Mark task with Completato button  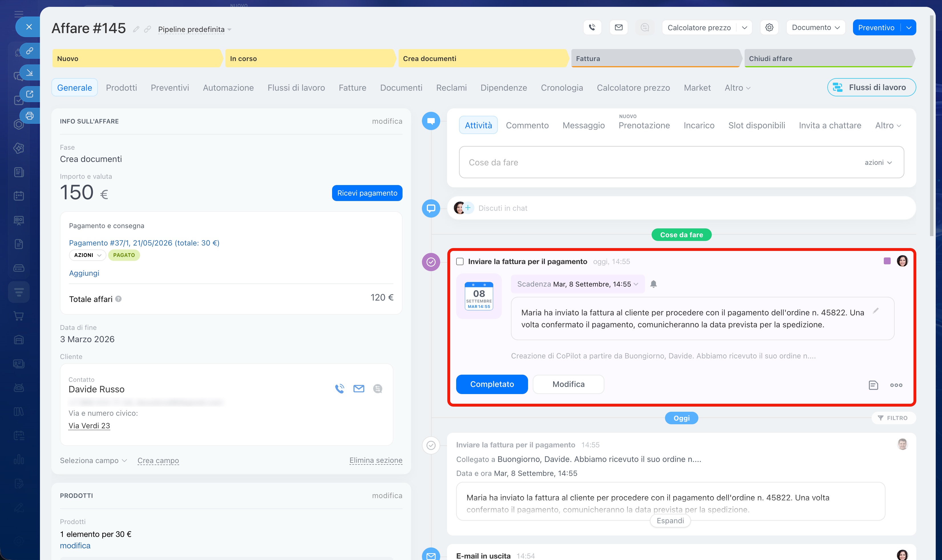click(492, 384)
